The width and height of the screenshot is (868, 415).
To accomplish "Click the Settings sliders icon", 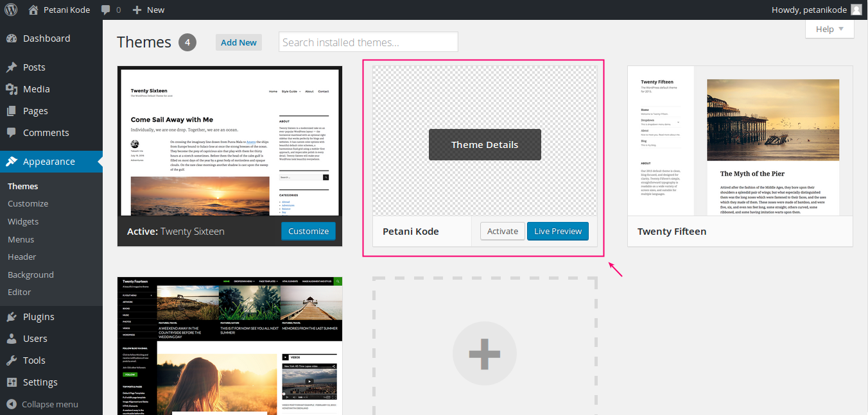I will [x=12, y=382].
